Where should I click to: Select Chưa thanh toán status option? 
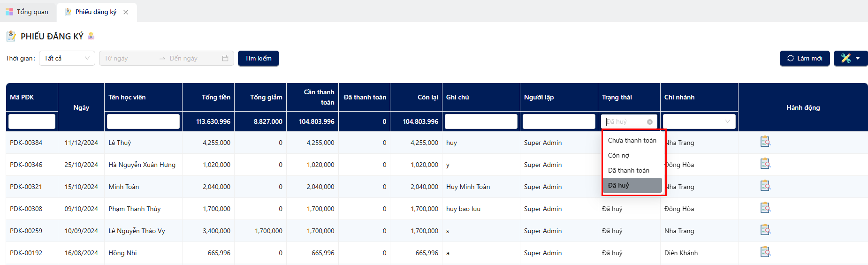tap(632, 140)
